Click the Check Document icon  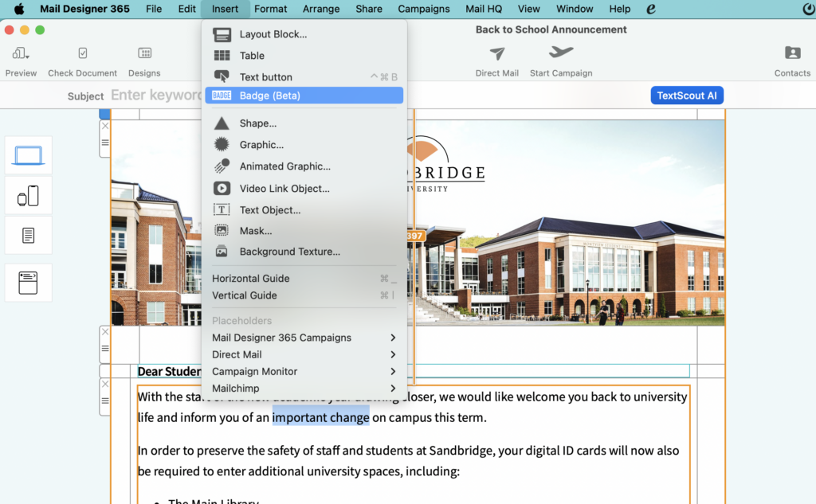(x=83, y=53)
